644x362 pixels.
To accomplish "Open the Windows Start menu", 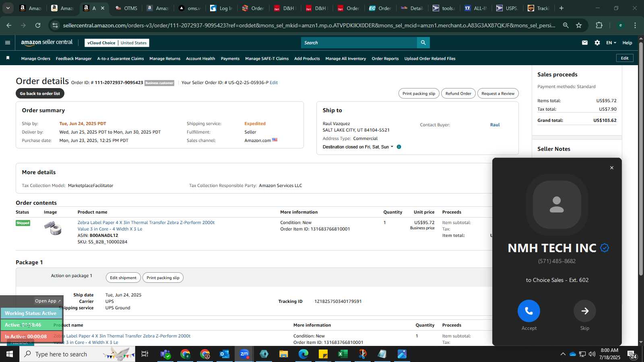I will pyautogui.click(x=10, y=354).
